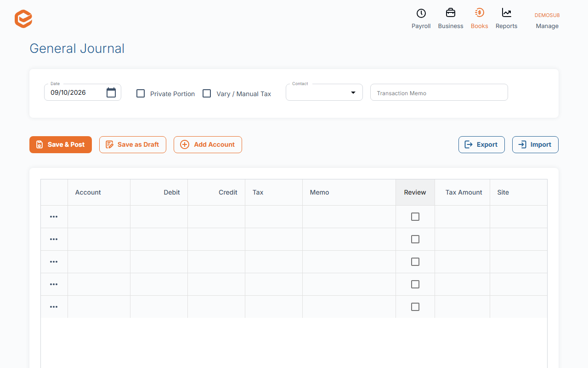Expand the Contact dropdown
Viewport: 588px width, 368px height.
324,92
